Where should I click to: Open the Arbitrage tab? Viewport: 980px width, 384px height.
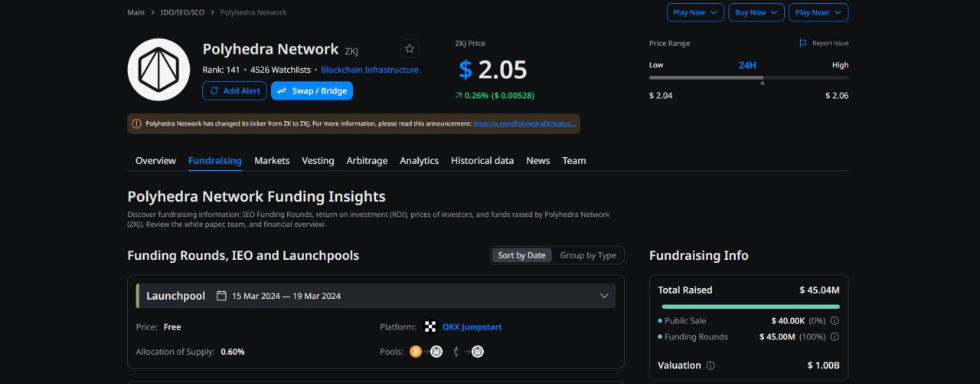coord(367,160)
